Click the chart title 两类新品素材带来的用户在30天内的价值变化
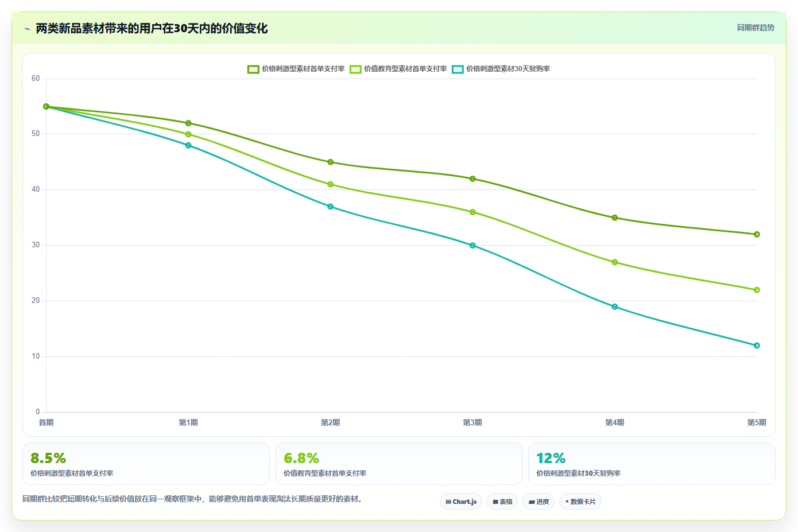This screenshot has width=798, height=532. [x=152, y=29]
